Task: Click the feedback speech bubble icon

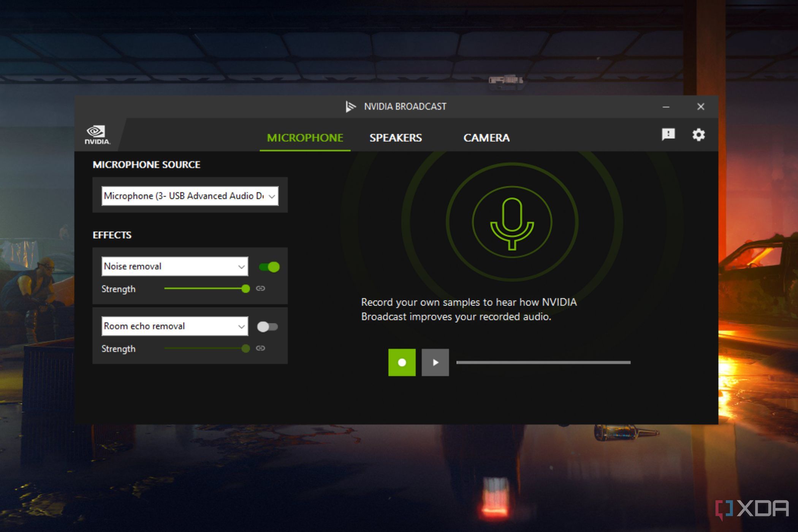Action: tap(668, 134)
